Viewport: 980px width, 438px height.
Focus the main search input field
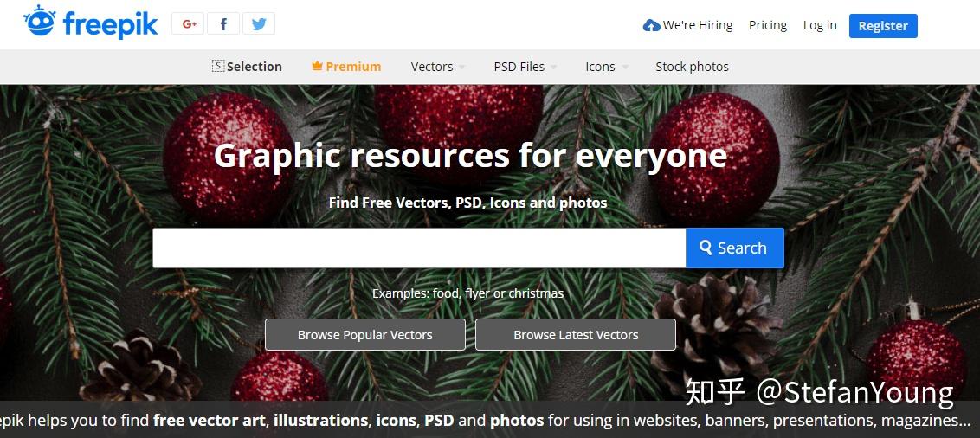419,248
